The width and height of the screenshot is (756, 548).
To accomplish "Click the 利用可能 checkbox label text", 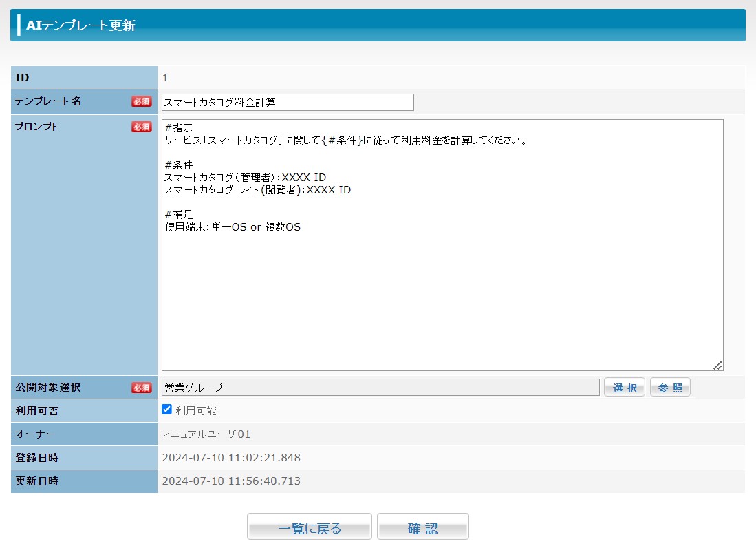I will point(196,410).
